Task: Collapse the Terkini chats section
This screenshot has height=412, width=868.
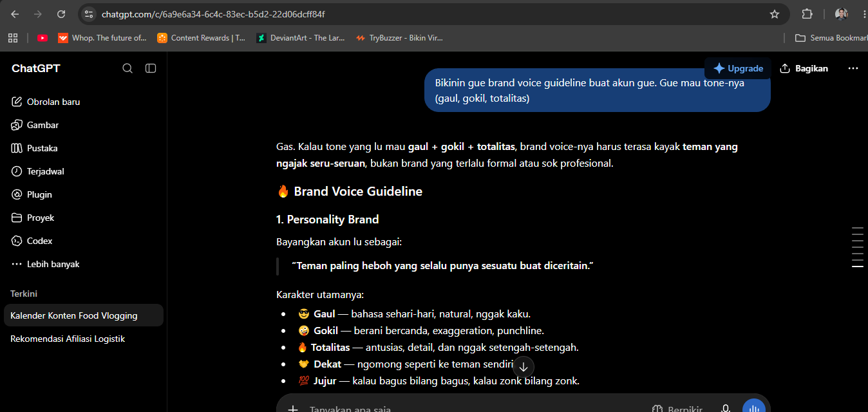Action: coord(24,294)
